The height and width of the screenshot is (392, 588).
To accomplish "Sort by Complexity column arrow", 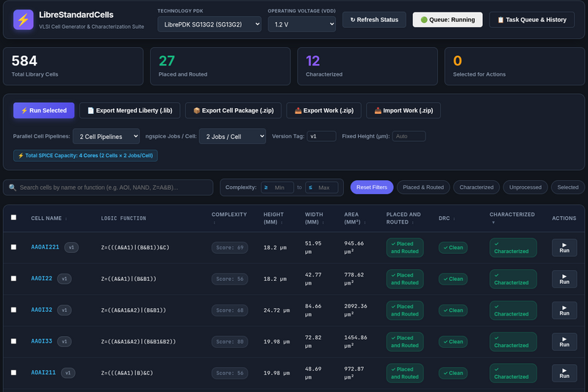I will (214, 222).
